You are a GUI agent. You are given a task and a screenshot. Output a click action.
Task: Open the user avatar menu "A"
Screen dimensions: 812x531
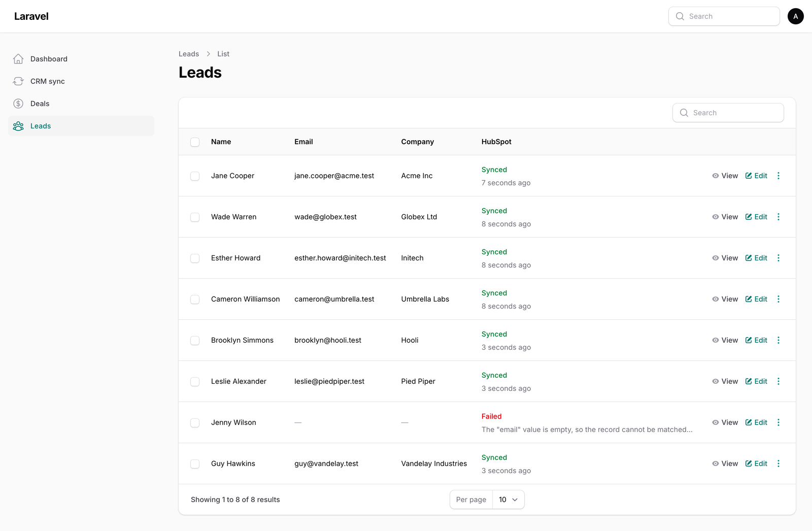coord(796,16)
